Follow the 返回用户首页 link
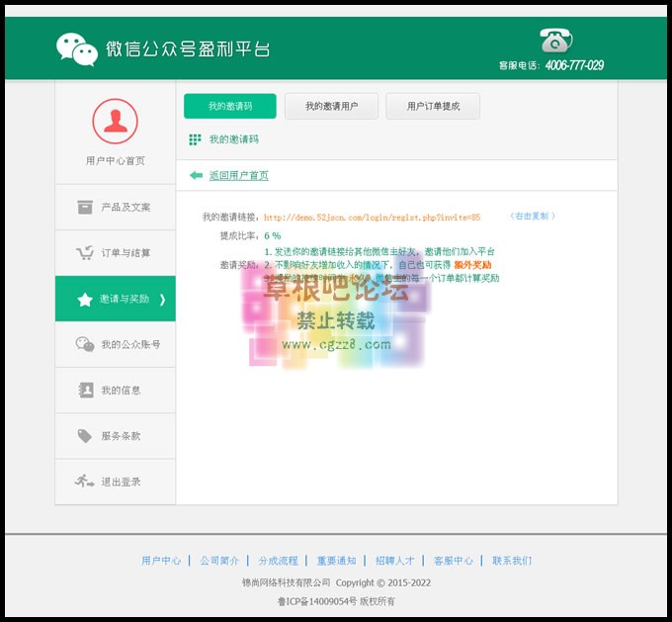This screenshot has height=622, width=672. point(239,175)
